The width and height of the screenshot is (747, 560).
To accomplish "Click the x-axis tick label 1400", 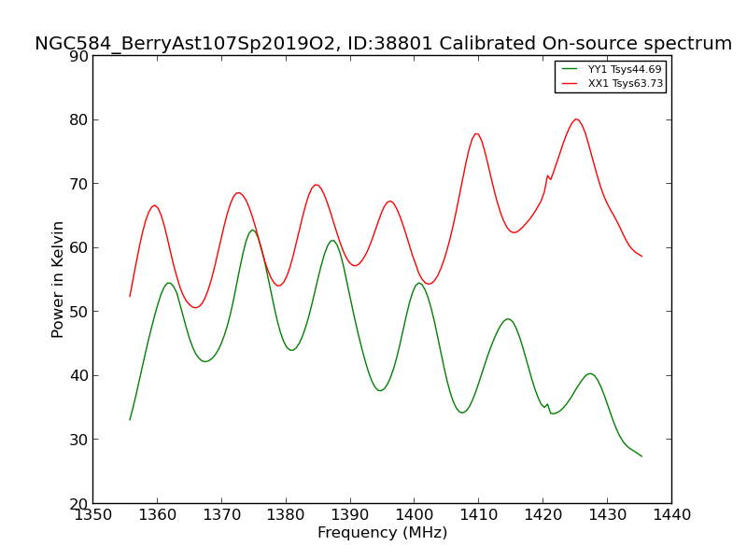I will (415, 515).
